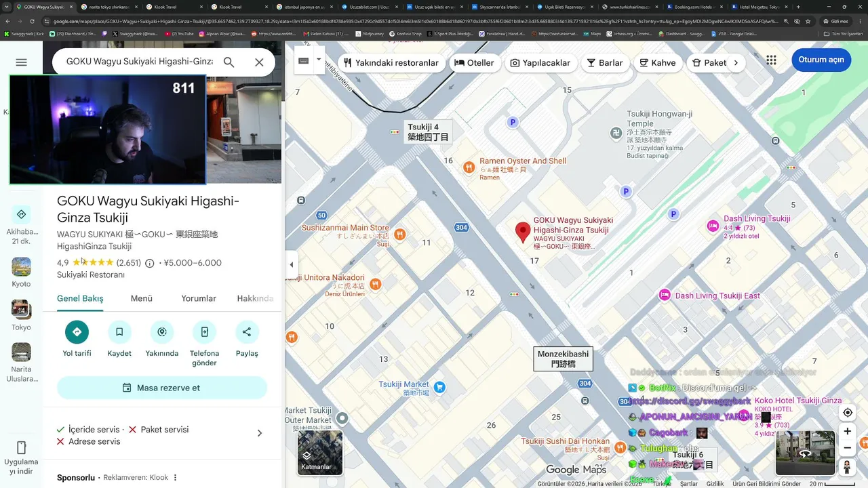Click Tsukiji Hongwan-ji Temple marker

point(616,133)
